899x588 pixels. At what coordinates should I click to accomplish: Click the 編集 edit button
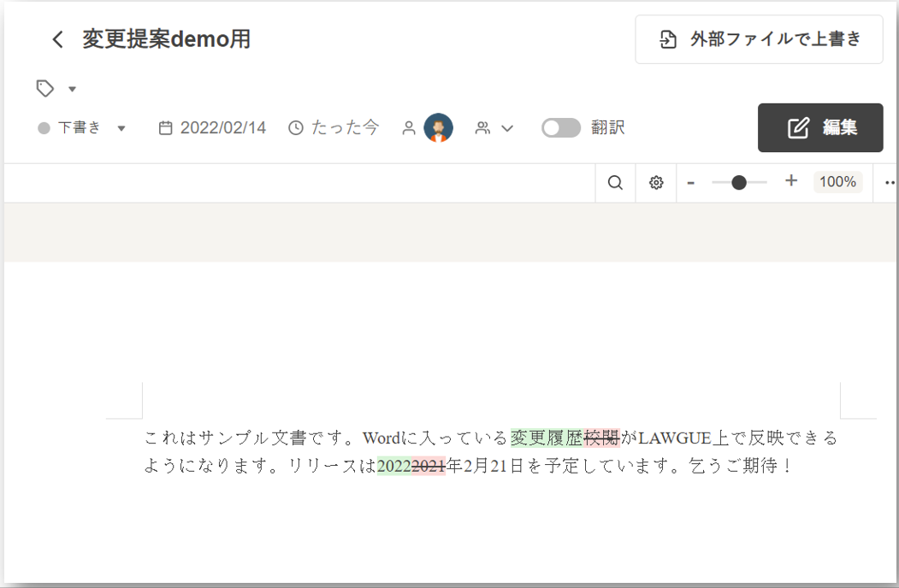click(x=820, y=128)
